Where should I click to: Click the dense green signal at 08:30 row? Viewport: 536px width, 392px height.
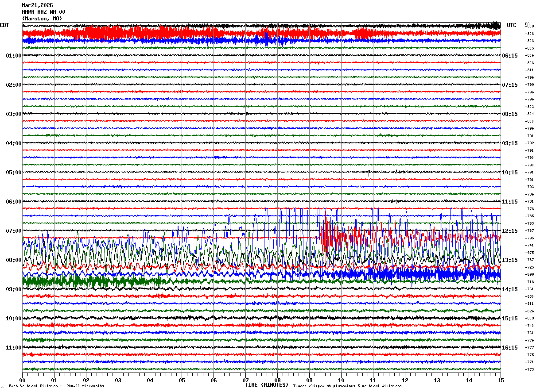89,281
